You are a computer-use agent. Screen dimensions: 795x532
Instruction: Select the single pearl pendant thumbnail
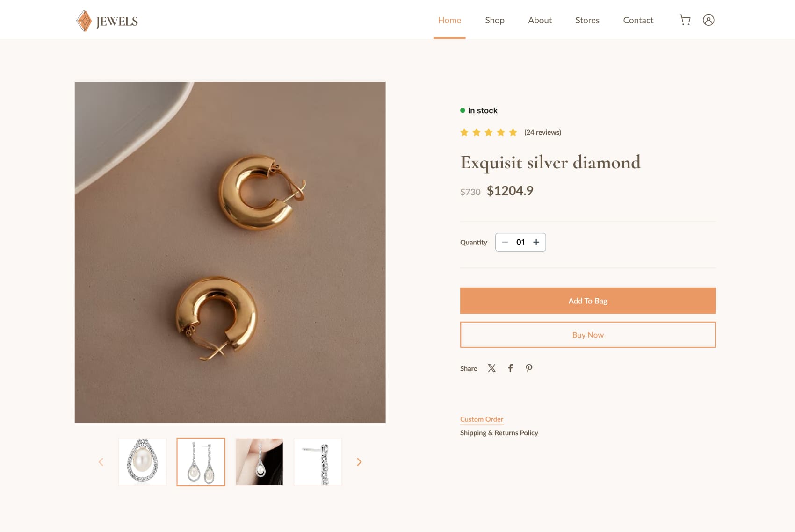click(143, 462)
